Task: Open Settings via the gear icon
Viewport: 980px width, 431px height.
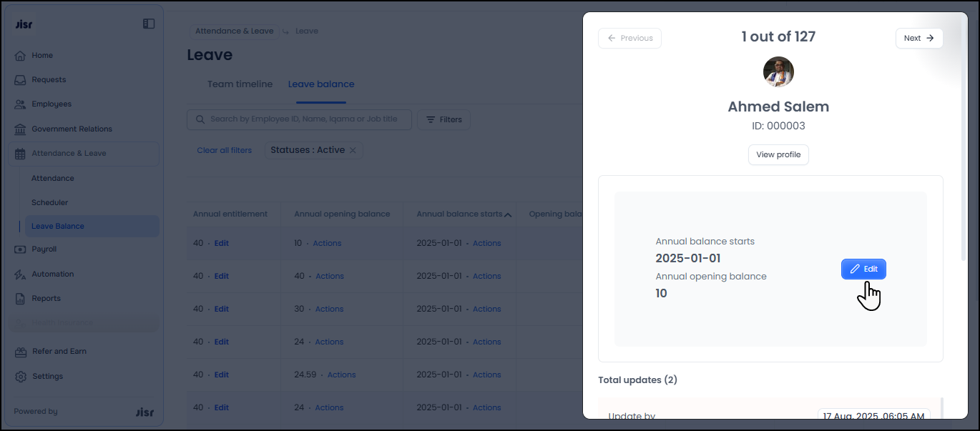Action: point(20,377)
